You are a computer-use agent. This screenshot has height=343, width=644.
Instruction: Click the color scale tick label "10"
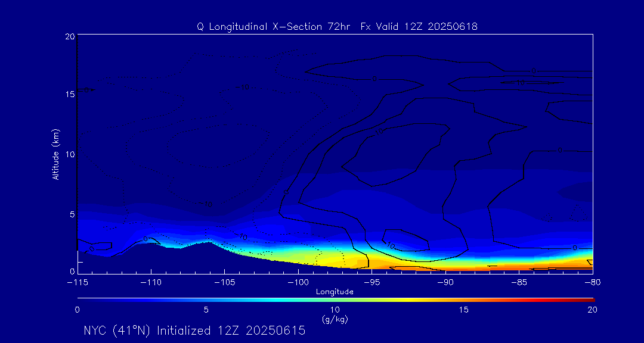(335, 310)
